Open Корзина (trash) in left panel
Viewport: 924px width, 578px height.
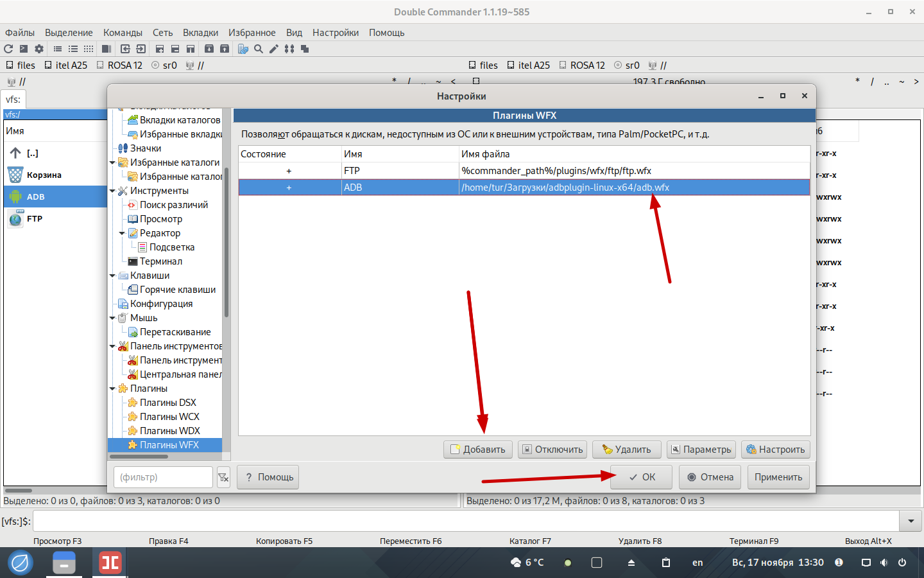click(x=55, y=175)
